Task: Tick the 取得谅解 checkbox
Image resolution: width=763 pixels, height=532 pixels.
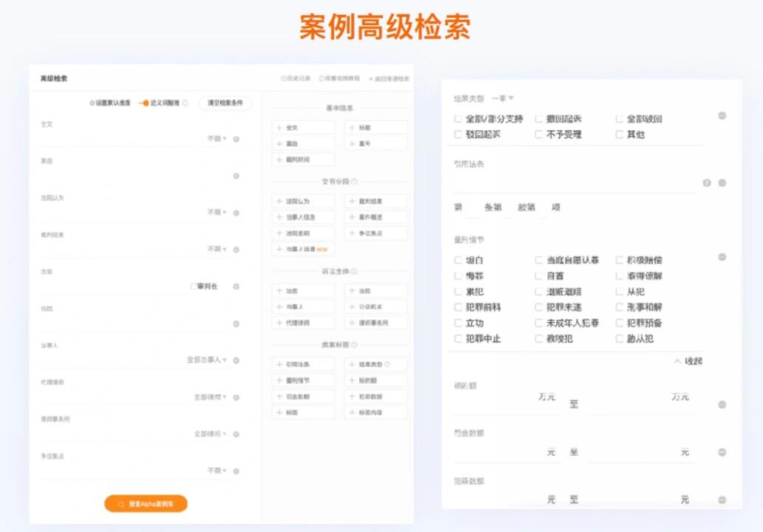Action: [619, 276]
